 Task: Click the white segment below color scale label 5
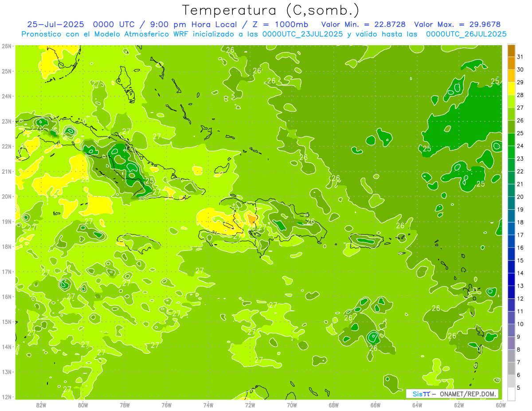(x=511, y=394)
